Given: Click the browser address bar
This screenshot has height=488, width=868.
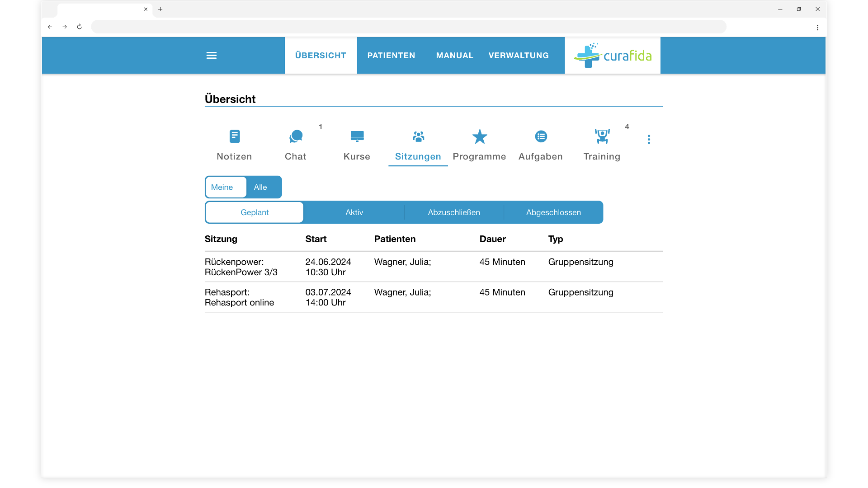Looking at the screenshot, I should pos(408,27).
